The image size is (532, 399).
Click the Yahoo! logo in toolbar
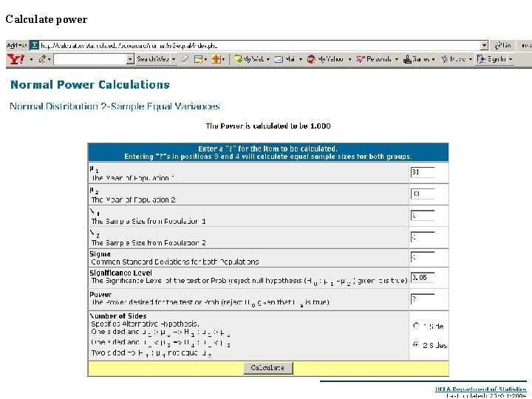16,59
